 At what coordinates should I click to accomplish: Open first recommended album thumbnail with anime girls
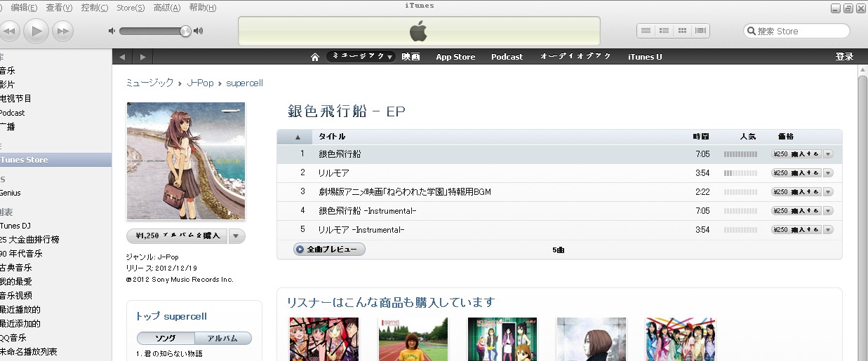324,339
